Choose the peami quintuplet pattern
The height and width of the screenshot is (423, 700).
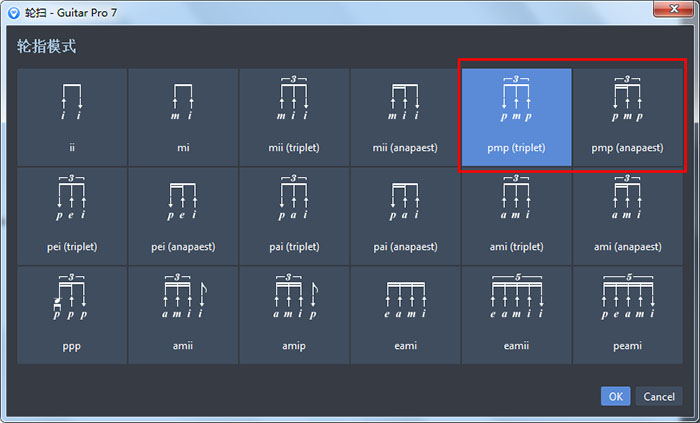(x=627, y=314)
